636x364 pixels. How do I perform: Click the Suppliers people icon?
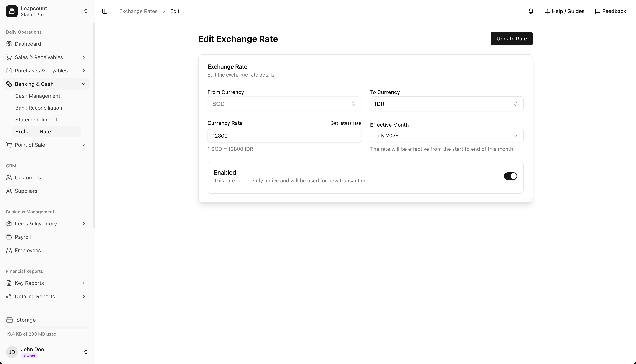click(9, 191)
